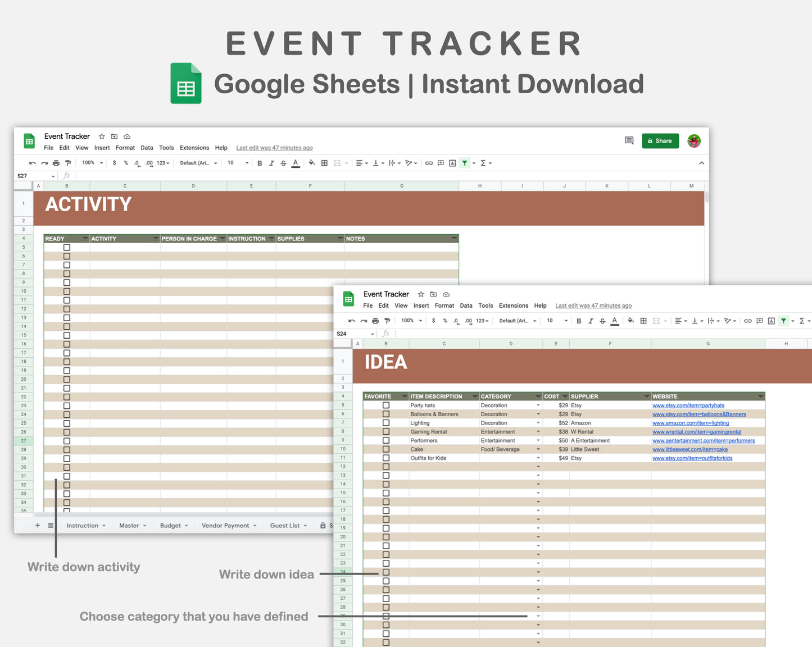The image size is (812, 647).
Task: Open the font size dropdown
Action: pos(237,163)
